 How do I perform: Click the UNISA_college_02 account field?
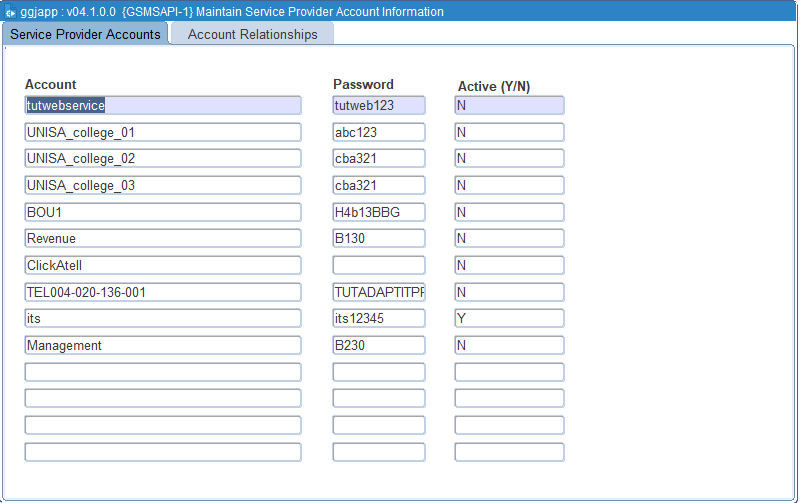pos(162,158)
